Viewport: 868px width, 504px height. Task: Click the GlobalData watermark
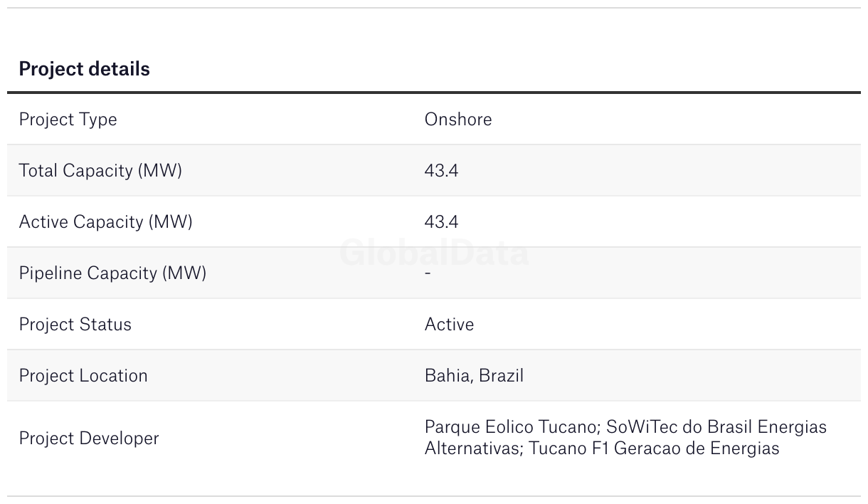tap(434, 253)
